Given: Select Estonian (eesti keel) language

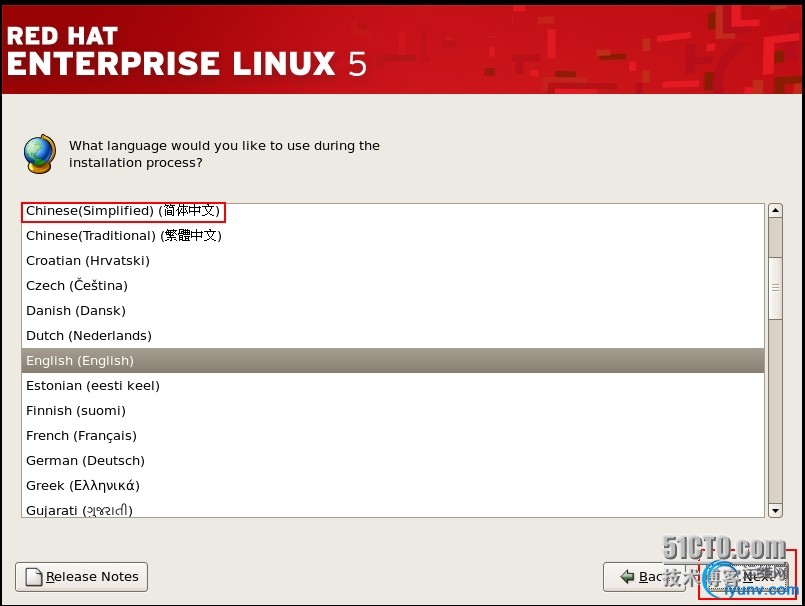Looking at the screenshot, I should click(x=393, y=386).
